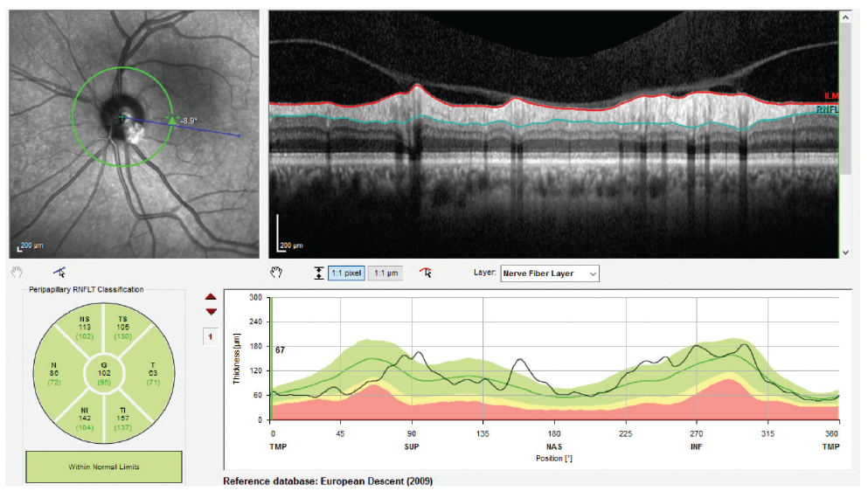Click the scroll up arrow of OCT scan
868x491 pixels.
[845, 17]
